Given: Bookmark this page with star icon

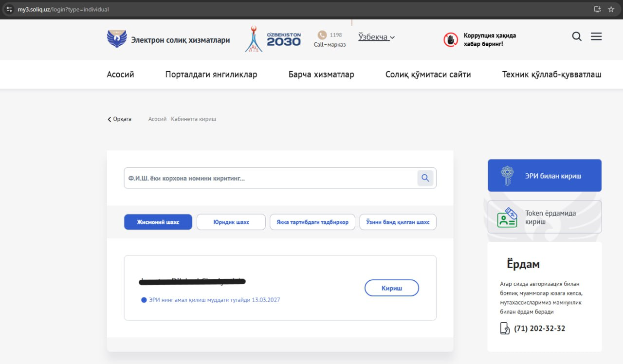Looking at the screenshot, I should pos(611,9).
